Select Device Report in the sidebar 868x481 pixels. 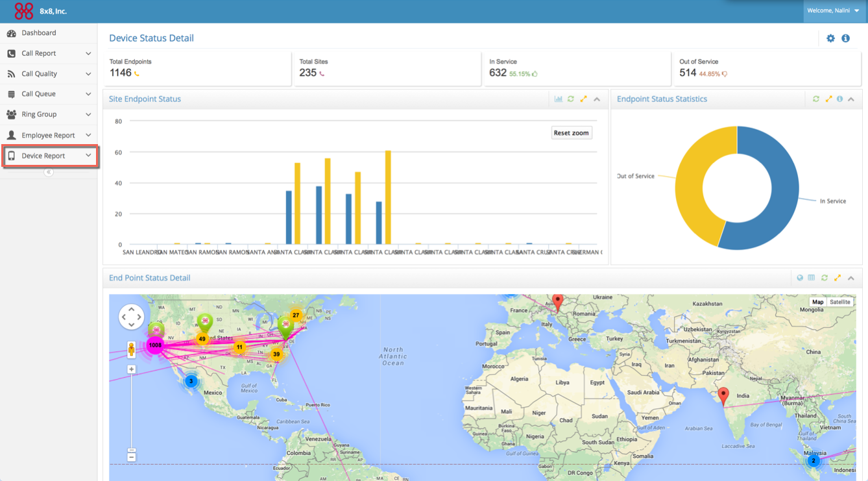(x=43, y=156)
